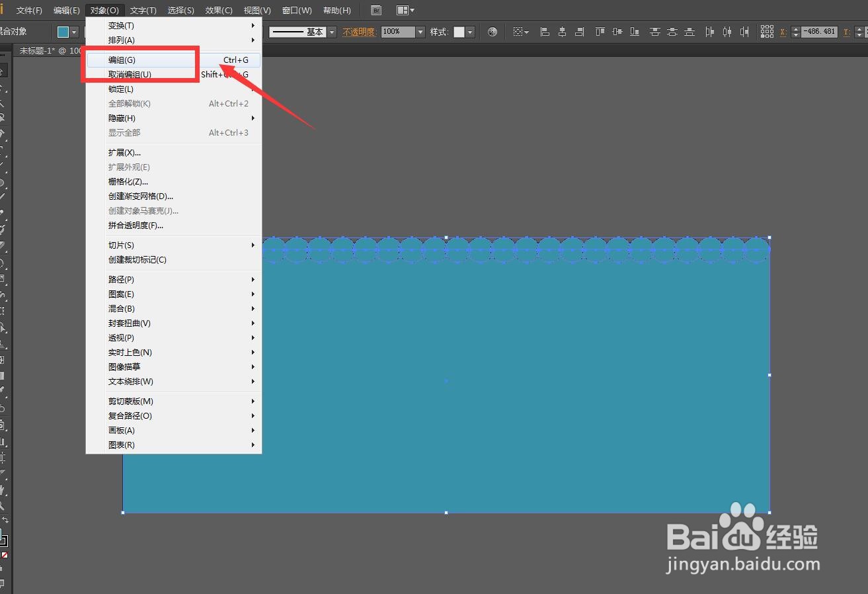Expand the 100% opacity dropdown arrow

420,32
